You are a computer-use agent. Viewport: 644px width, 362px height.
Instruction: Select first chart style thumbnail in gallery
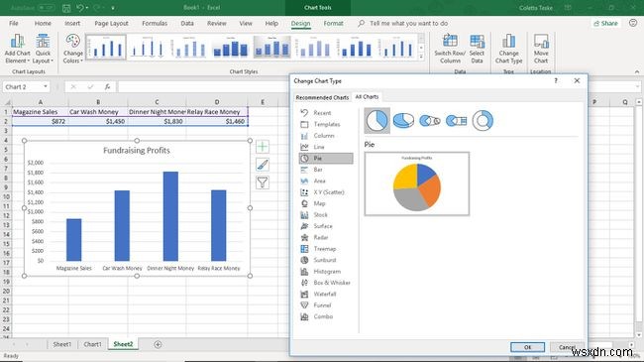[x=106, y=48]
